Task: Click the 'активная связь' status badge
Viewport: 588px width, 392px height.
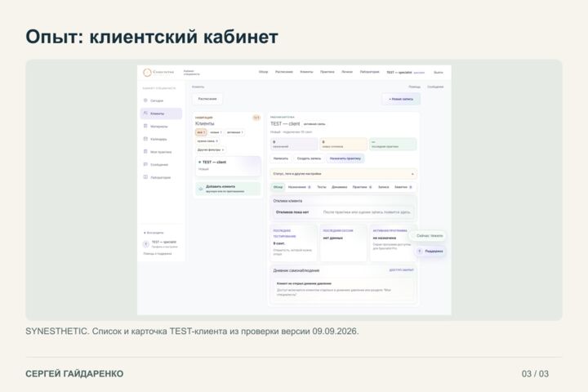Action: 314,124
